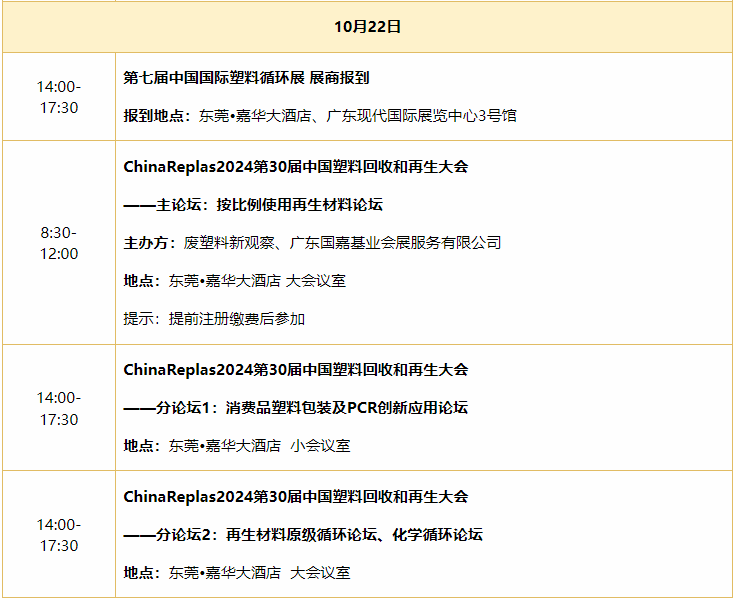
Task: Click the ChinaReplas2024 title in the 8:30-12:00 row
Action: point(296,167)
